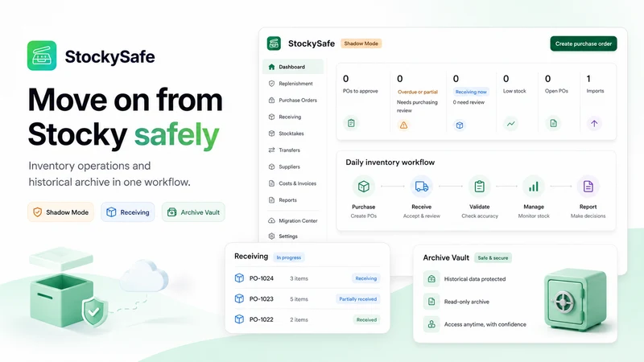This screenshot has height=362, width=644.
Task: Click the Access anytime icon
Action: click(431, 324)
